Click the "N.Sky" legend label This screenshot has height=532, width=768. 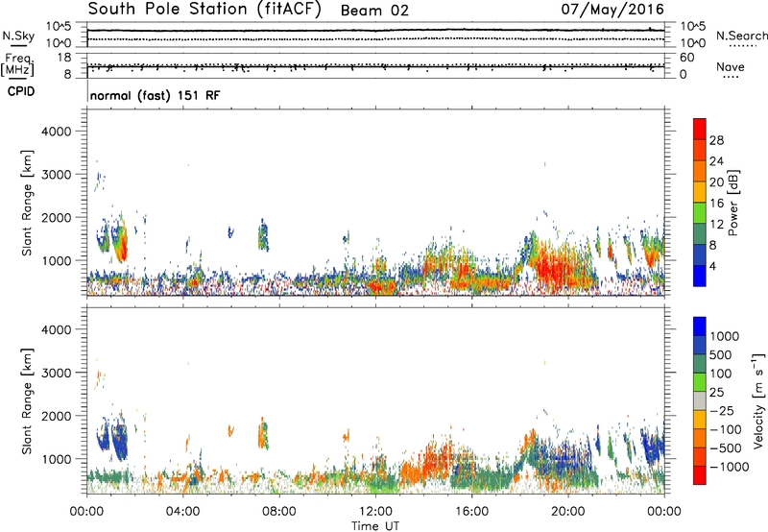coord(18,36)
